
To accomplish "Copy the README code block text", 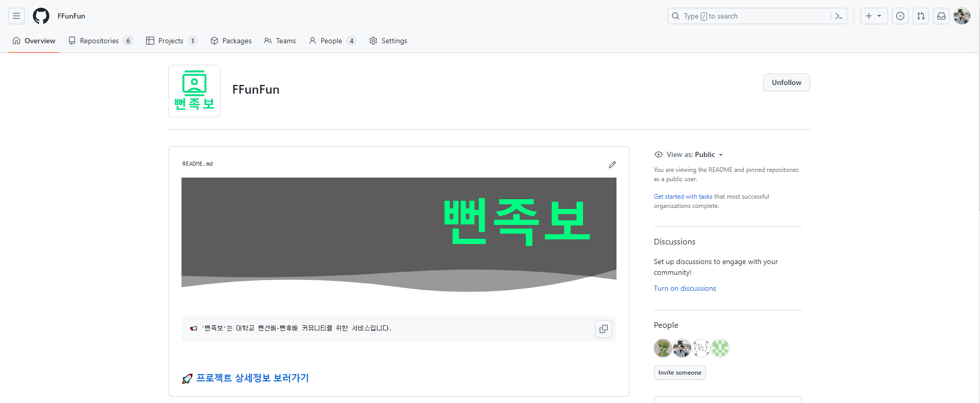I will click(x=604, y=329).
